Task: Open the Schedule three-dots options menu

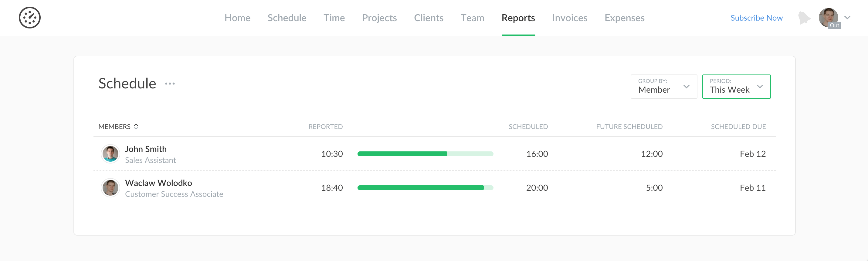Action: click(x=170, y=83)
